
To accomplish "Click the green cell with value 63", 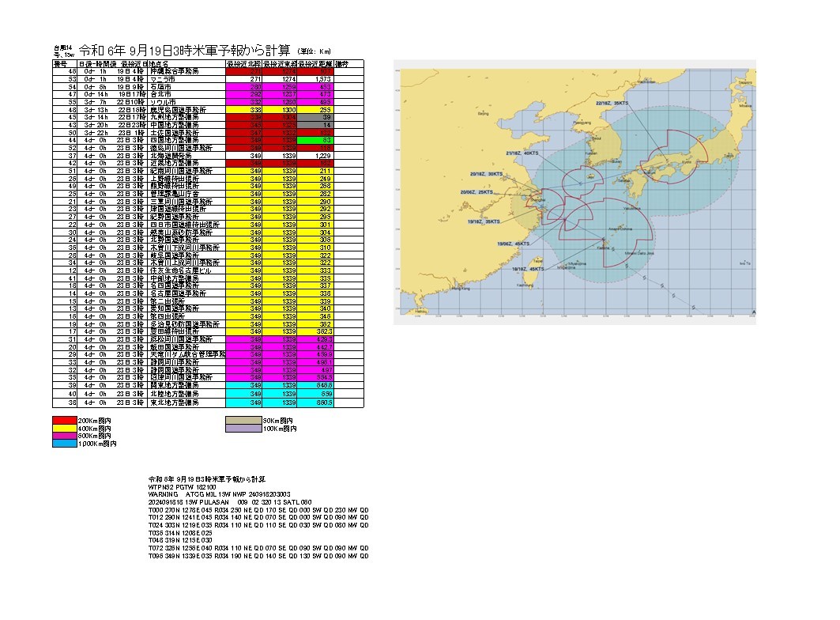I will point(322,139).
